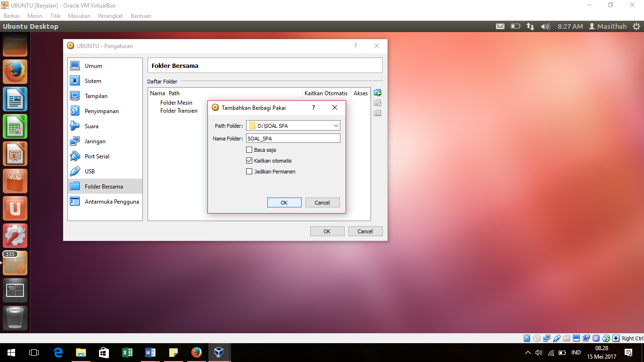Viewport: 644px width, 362px height.
Task: Click the hard disk status bar icon
Action: click(527, 338)
